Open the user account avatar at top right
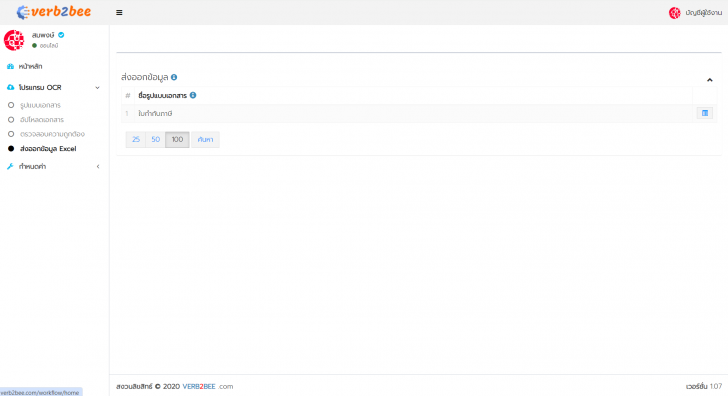 click(675, 13)
